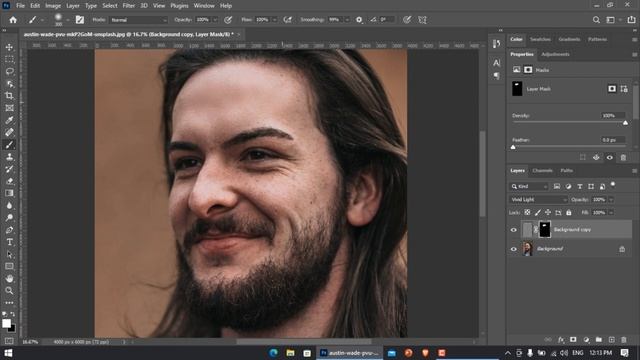This screenshot has width=640, height=360.
Task: Select the Rectangle shape tool
Action: point(9,266)
